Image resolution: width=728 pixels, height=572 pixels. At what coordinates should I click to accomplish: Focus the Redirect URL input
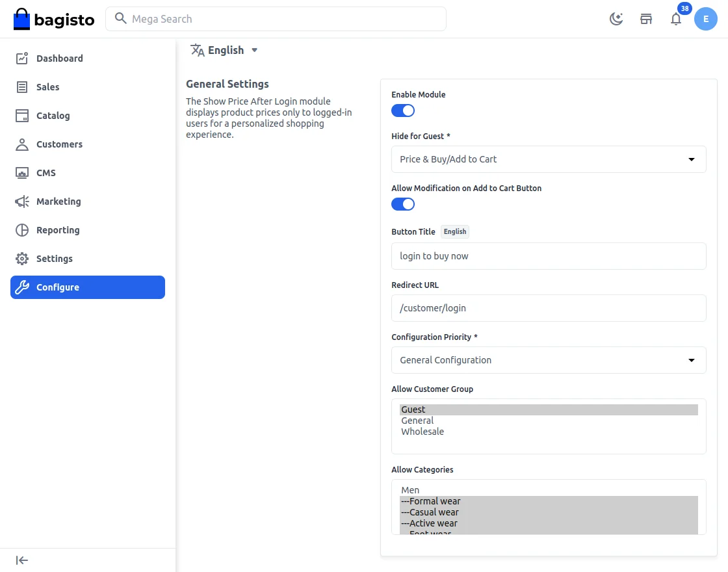point(549,308)
